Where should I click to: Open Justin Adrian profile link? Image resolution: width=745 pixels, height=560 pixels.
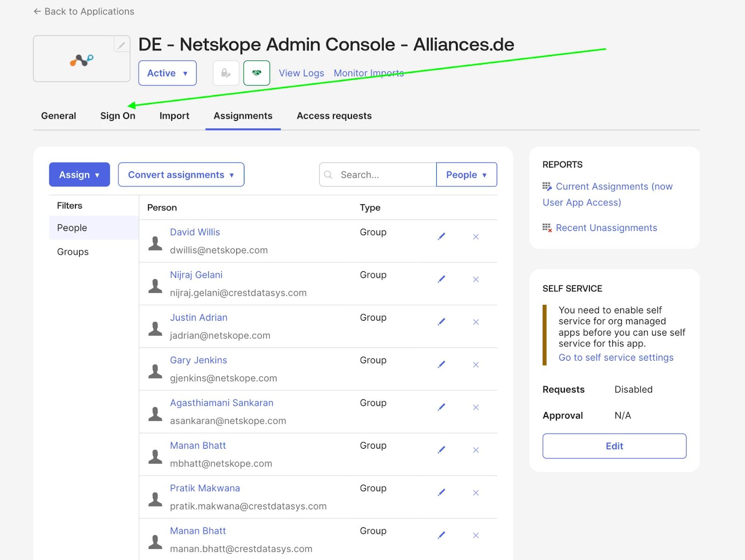click(199, 317)
